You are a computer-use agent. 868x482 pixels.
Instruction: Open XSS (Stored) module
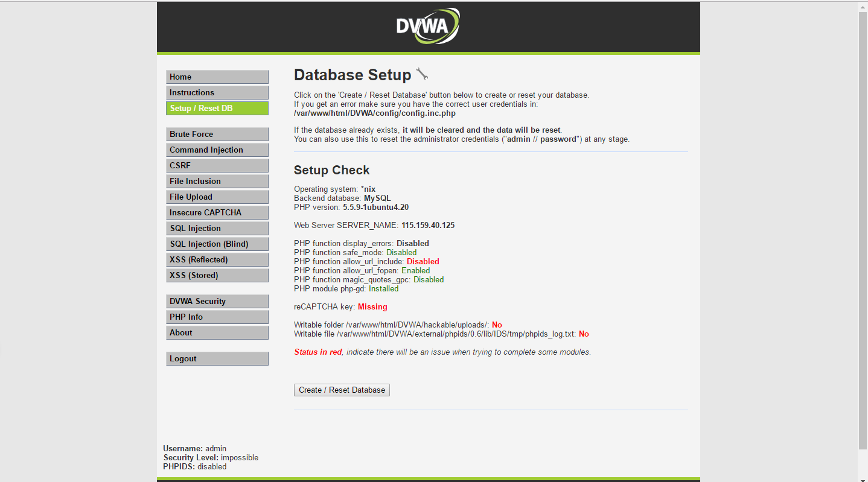point(217,275)
